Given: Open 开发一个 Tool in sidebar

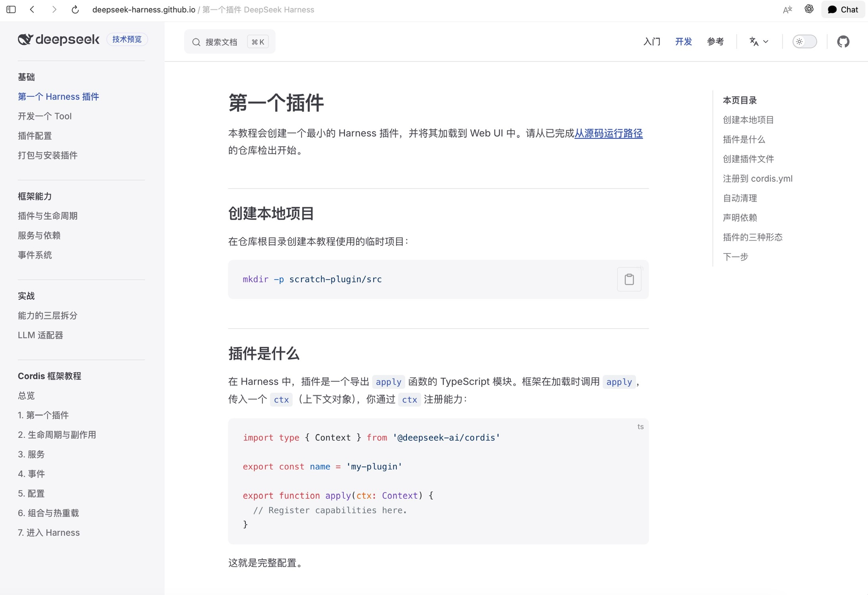Looking at the screenshot, I should click(45, 116).
